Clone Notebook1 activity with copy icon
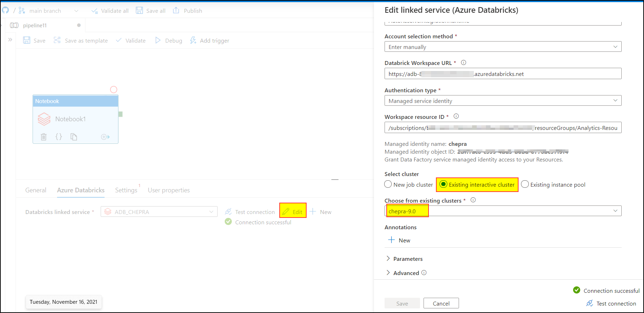 [x=74, y=137]
